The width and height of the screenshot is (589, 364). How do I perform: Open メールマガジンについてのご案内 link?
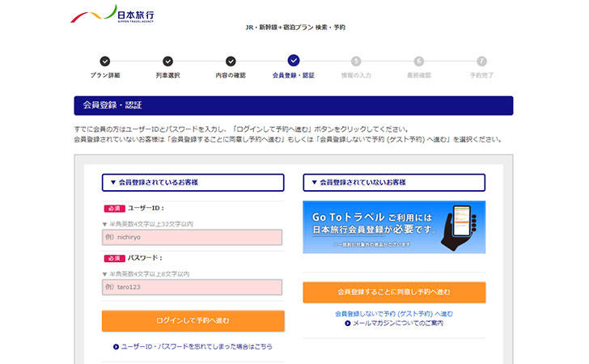click(398, 323)
